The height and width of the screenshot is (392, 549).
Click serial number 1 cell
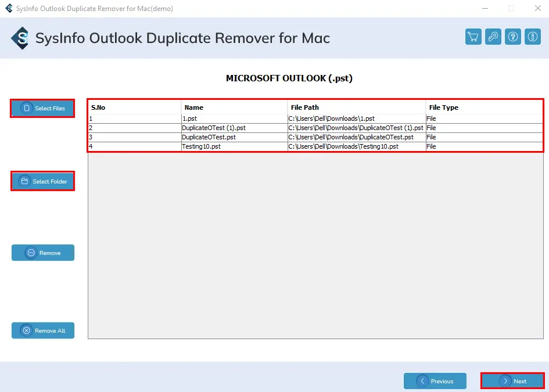click(x=135, y=118)
